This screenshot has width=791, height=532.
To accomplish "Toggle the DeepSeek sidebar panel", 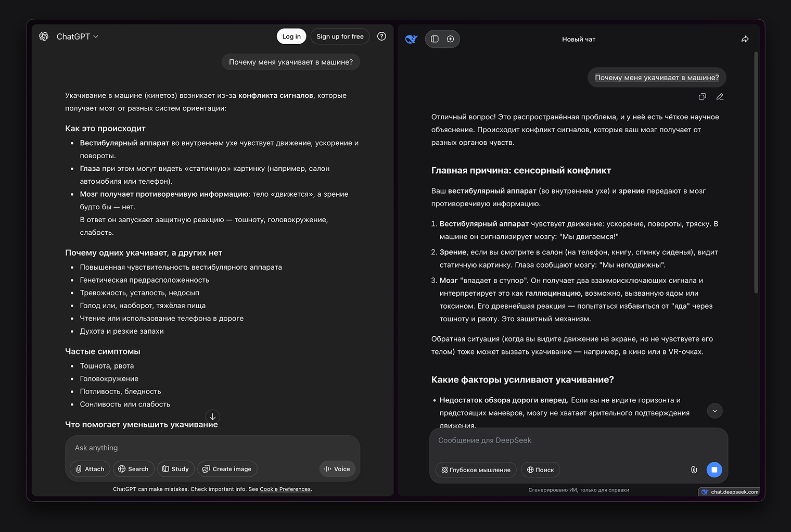I will 435,39.
